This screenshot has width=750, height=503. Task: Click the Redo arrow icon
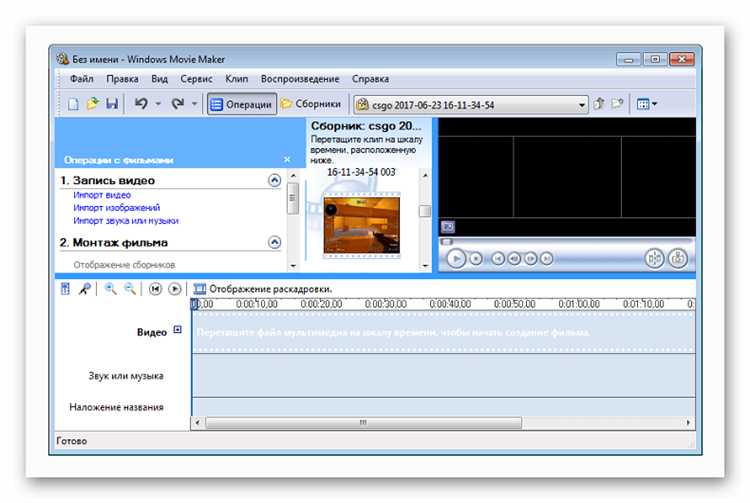(178, 103)
